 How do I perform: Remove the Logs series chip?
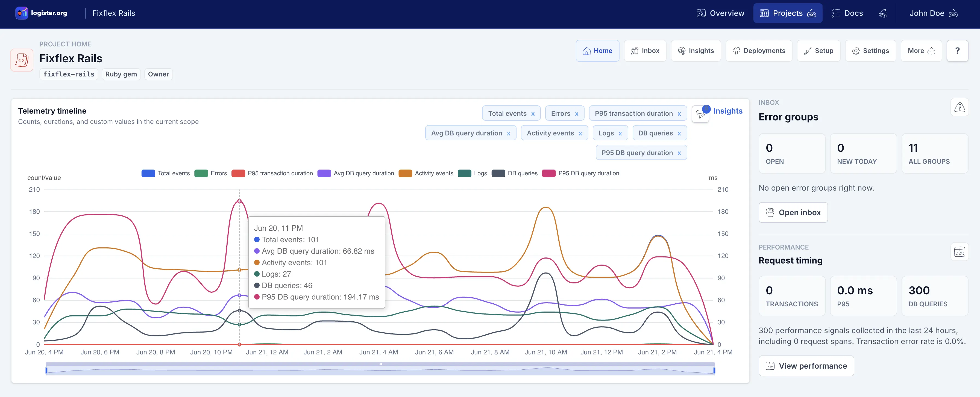point(620,134)
